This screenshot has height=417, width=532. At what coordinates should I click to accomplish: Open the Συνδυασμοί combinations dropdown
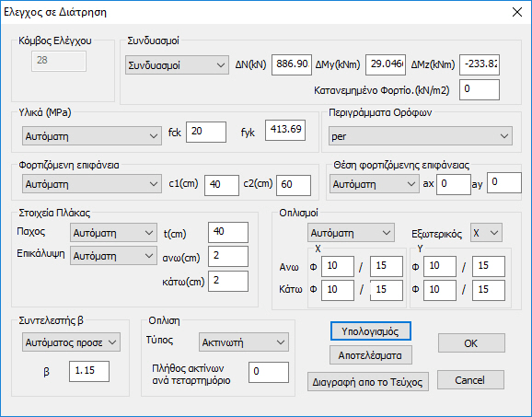[x=177, y=65]
